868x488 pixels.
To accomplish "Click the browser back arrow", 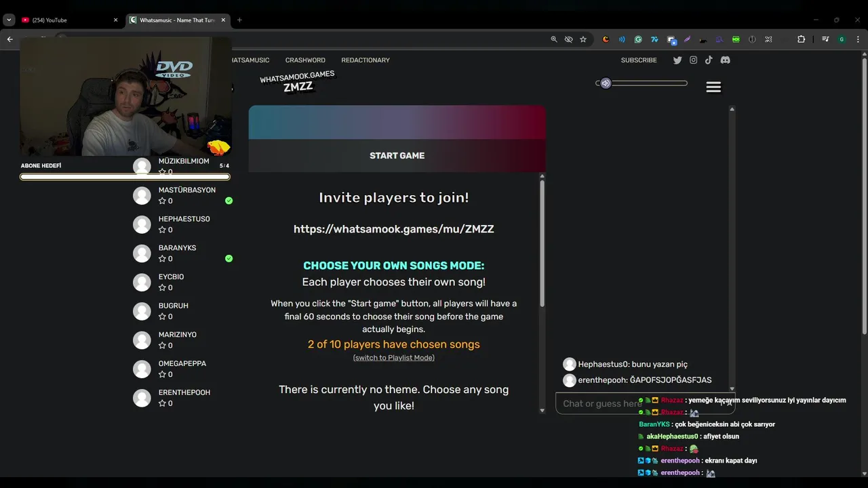I will coord(9,39).
